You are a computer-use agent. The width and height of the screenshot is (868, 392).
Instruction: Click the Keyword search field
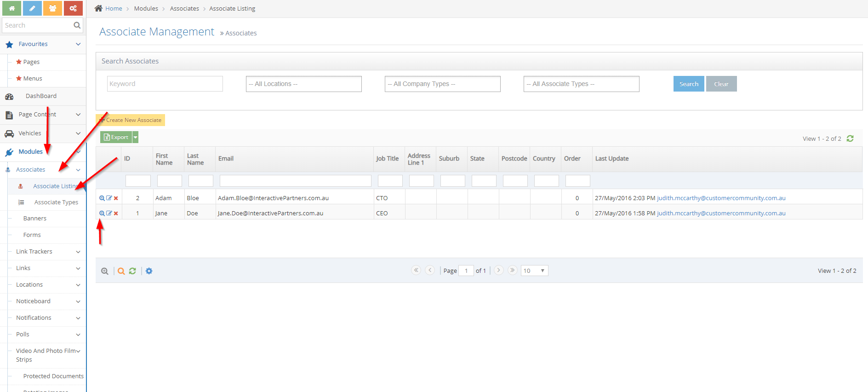(x=165, y=84)
